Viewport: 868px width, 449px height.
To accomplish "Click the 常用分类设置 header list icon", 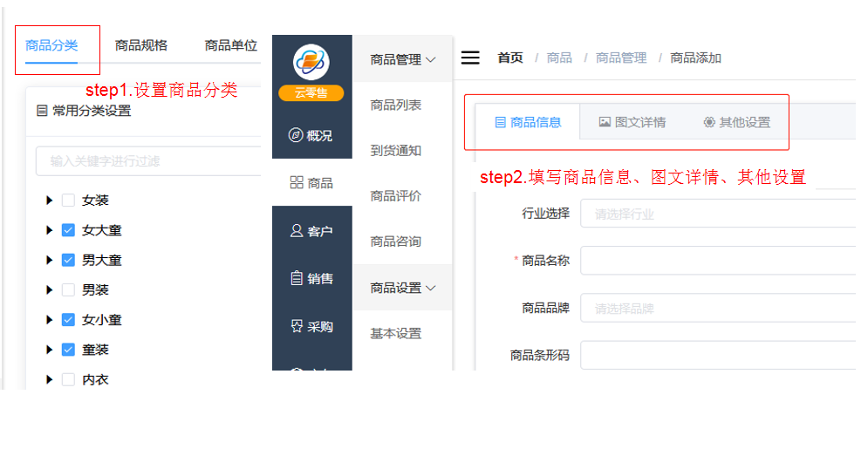I will 42,111.
